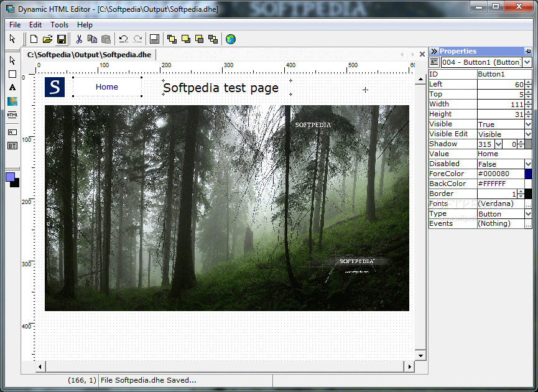538x392 pixels.
Task: Open Fonts dialog with ellipsis button
Action: [528, 203]
